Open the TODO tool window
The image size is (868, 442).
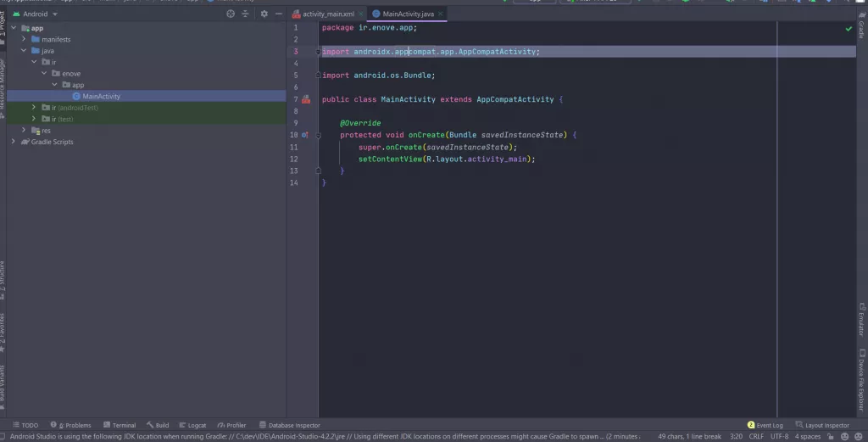(25, 425)
